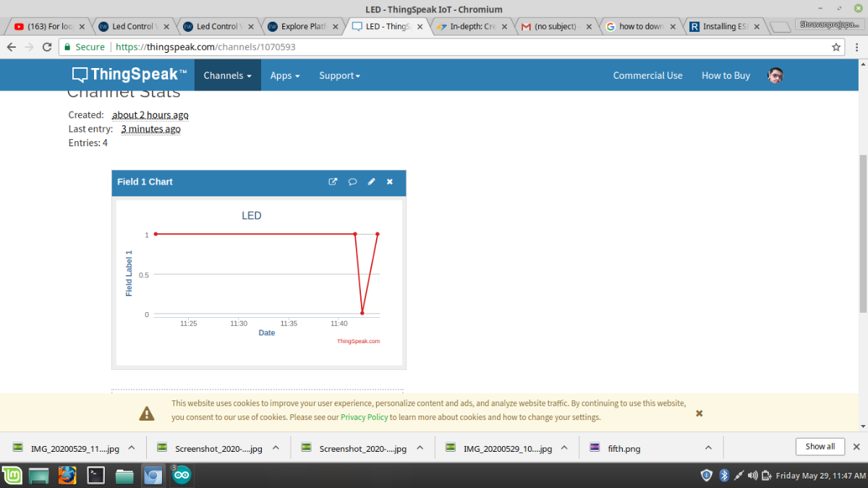Click the chart comment speech bubble icon
The height and width of the screenshot is (488, 868).
pos(352,182)
